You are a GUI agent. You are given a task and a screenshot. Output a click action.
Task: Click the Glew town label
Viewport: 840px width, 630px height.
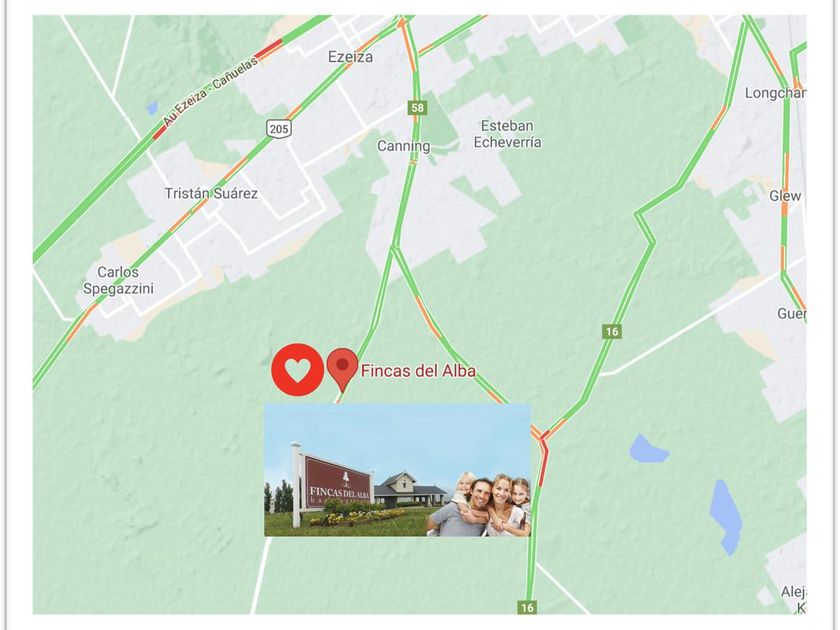click(x=785, y=196)
